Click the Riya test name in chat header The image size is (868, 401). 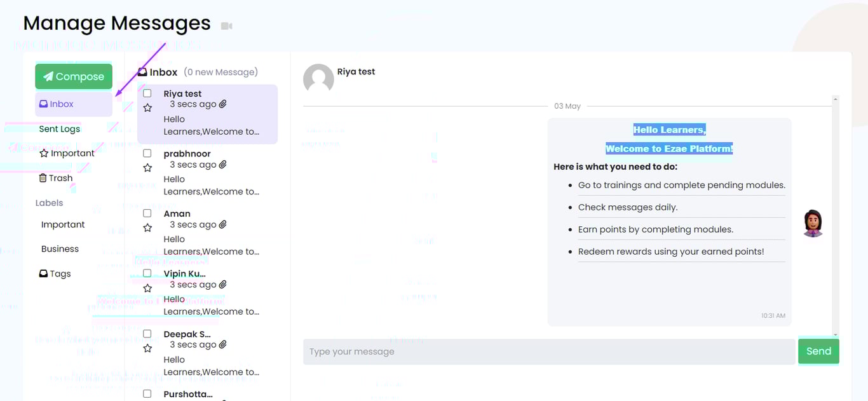pos(356,72)
